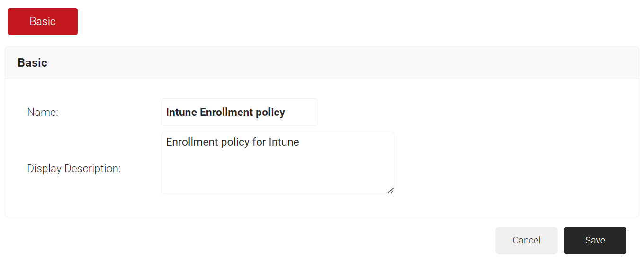
Task: Click "Enrollment" in the description text
Action: click(192, 142)
